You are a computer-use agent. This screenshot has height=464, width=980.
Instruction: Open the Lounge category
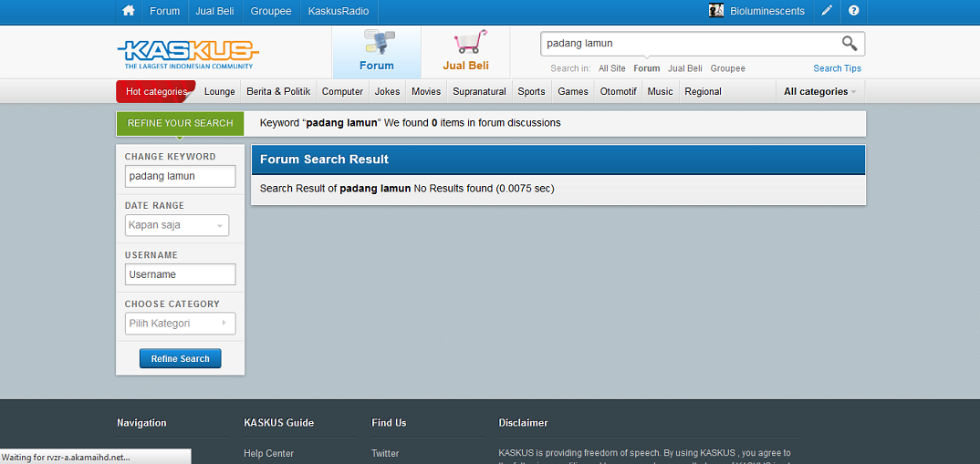coord(219,92)
